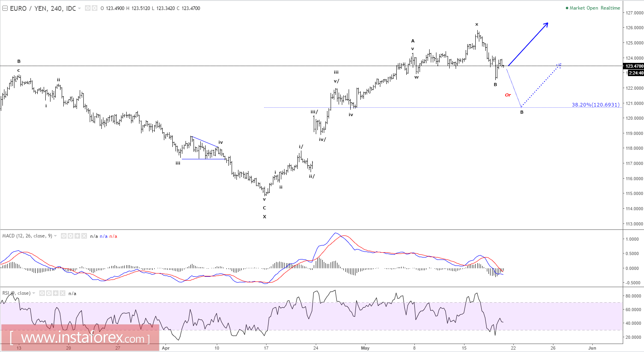The height and width of the screenshot is (352, 644).
Task: Click the wave label 'x' at chart top
Action: click(476, 24)
